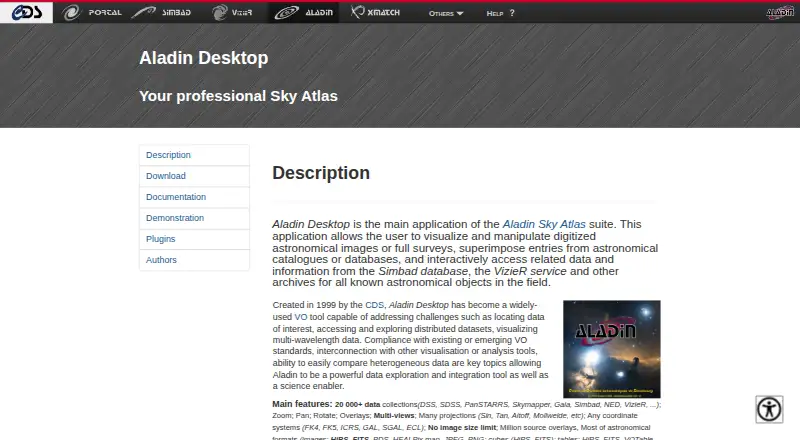Viewport: 800px width, 440px height.
Task: Open the Help menu
Action: [x=500, y=13]
